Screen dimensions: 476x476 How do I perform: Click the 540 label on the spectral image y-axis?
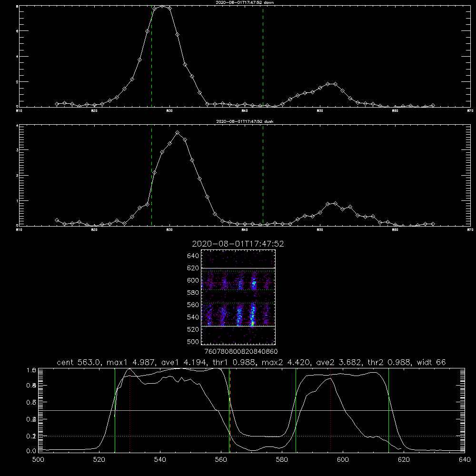coord(193,317)
